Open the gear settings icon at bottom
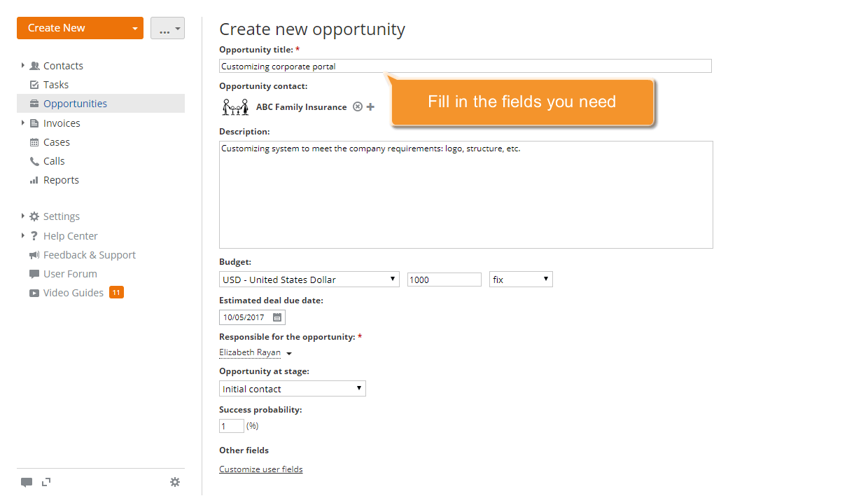 pos(175,482)
